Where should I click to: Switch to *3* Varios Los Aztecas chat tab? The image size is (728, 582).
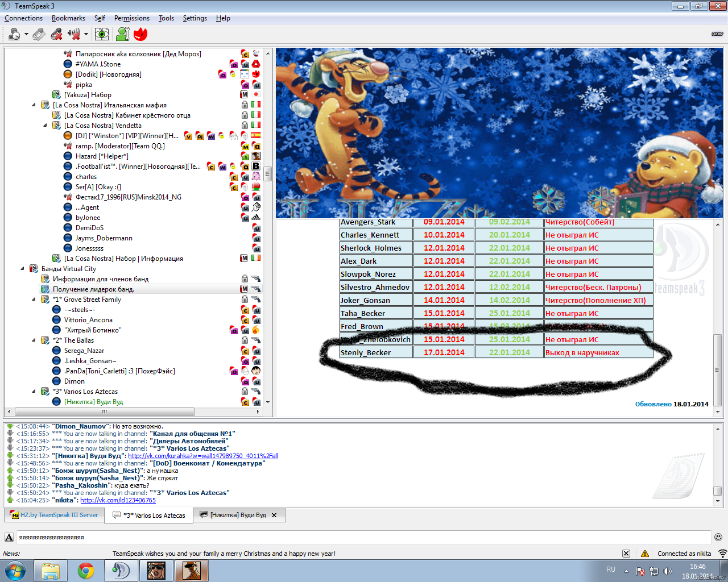[149, 516]
